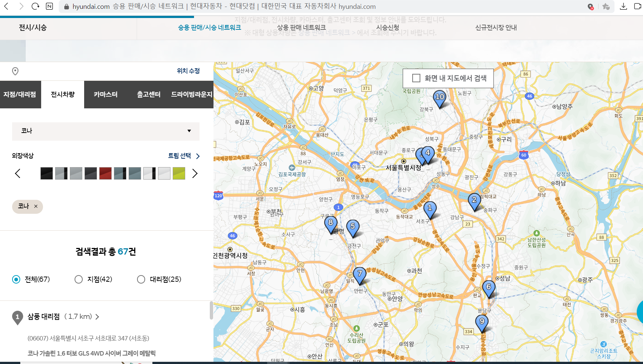The height and width of the screenshot is (364, 643).
Task: Select map marker number 9
Action: tap(482, 323)
